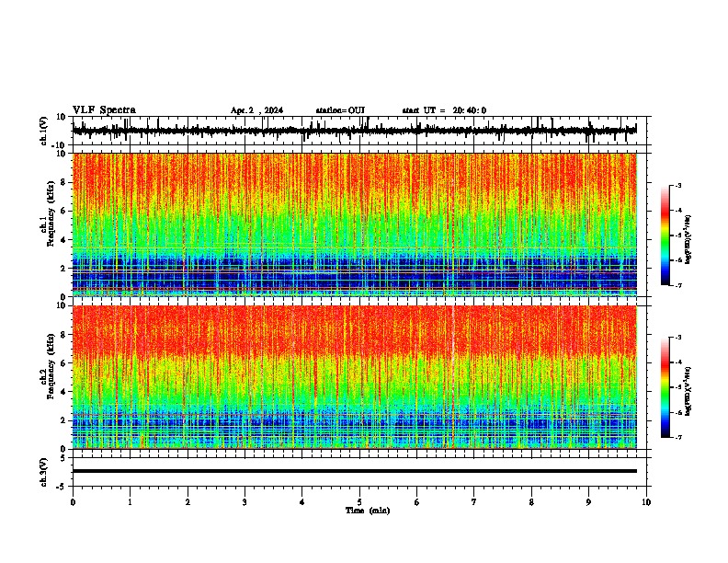
Task: Click the time axis tick label 5
Action: tap(359, 502)
